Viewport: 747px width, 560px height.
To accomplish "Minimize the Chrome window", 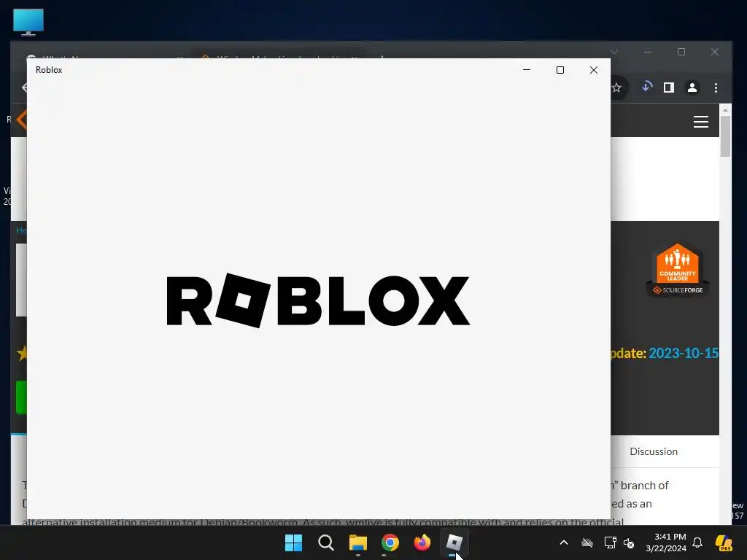I will click(648, 52).
